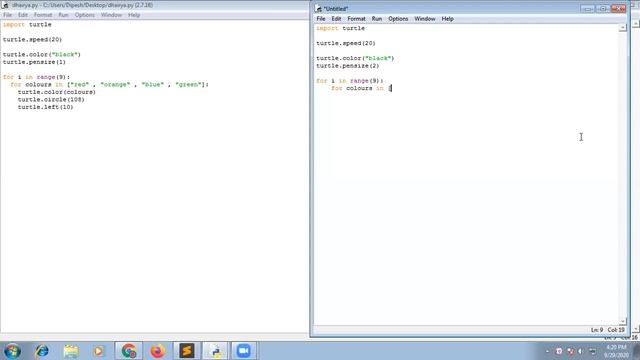Image resolution: width=640 pixels, height=360 pixels.
Task: Click the Untitled window title bar text
Action: tap(336, 9)
